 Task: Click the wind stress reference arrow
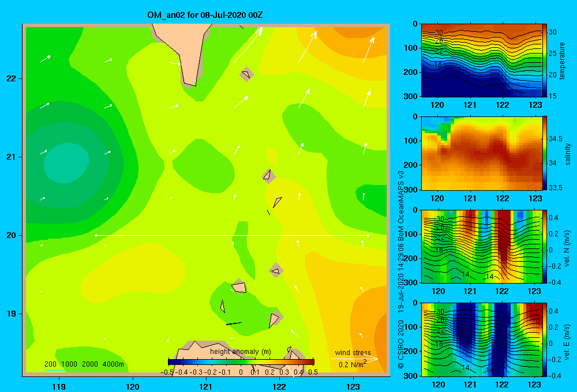[x=354, y=359]
